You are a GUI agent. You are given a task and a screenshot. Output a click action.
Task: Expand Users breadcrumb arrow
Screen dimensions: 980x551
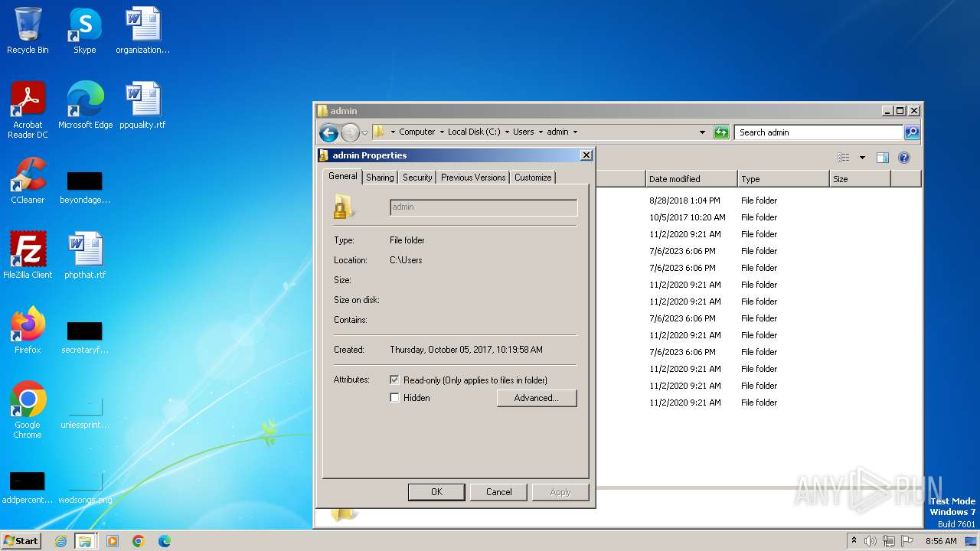(x=541, y=132)
